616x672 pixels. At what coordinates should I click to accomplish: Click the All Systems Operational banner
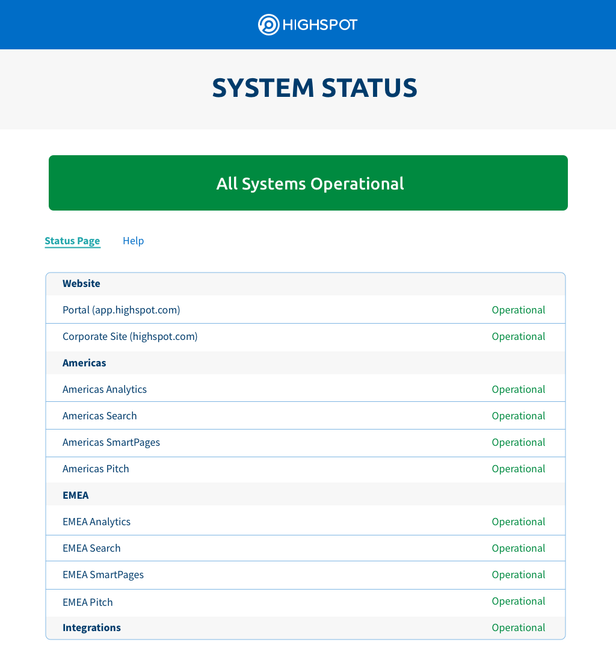(308, 183)
